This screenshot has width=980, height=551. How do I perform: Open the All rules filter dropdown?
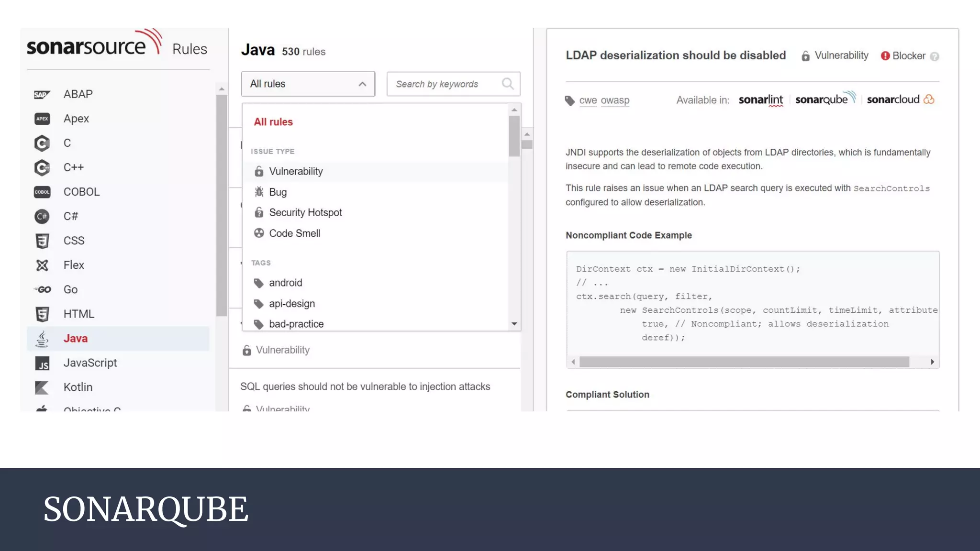coord(308,84)
